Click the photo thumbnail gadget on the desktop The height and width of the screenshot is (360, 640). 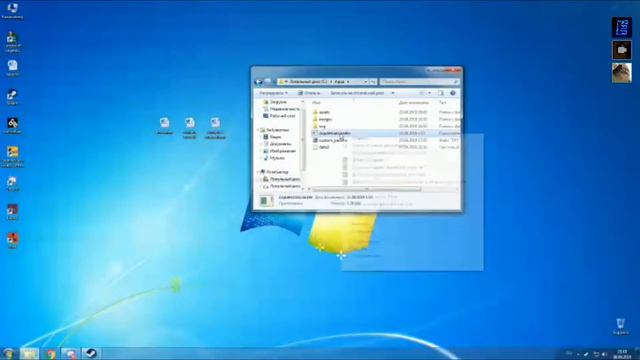(622, 73)
